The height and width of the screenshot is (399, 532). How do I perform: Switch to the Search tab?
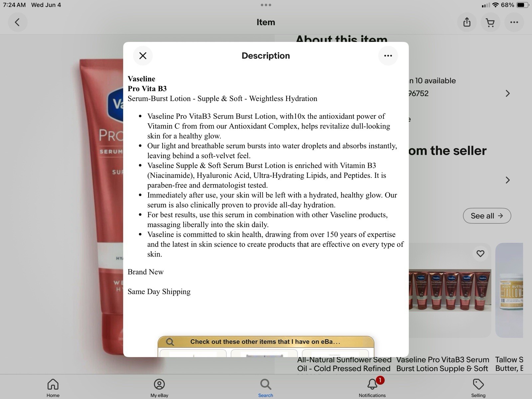(x=266, y=388)
